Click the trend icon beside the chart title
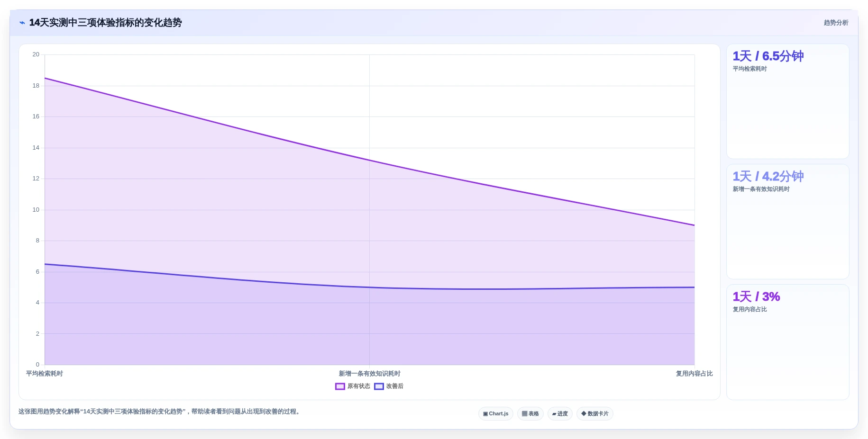 22,23
